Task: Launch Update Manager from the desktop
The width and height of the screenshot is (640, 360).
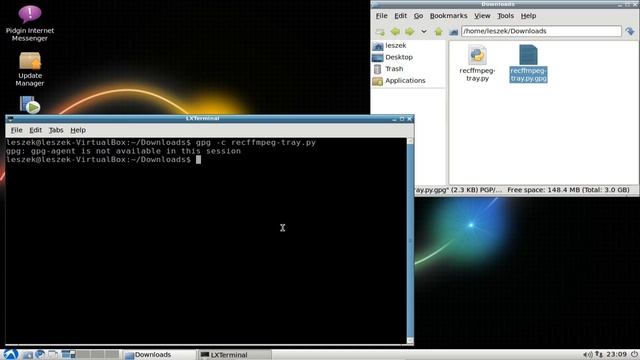Action: click(30, 69)
